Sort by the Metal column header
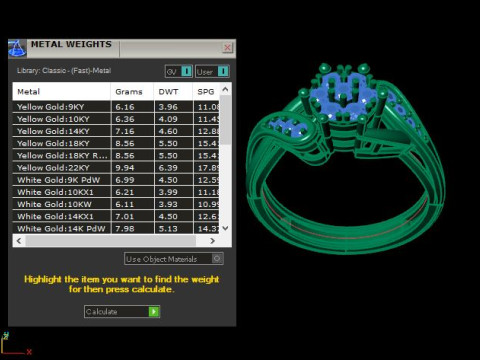The width and height of the screenshot is (480, 360). coord(61,92)
